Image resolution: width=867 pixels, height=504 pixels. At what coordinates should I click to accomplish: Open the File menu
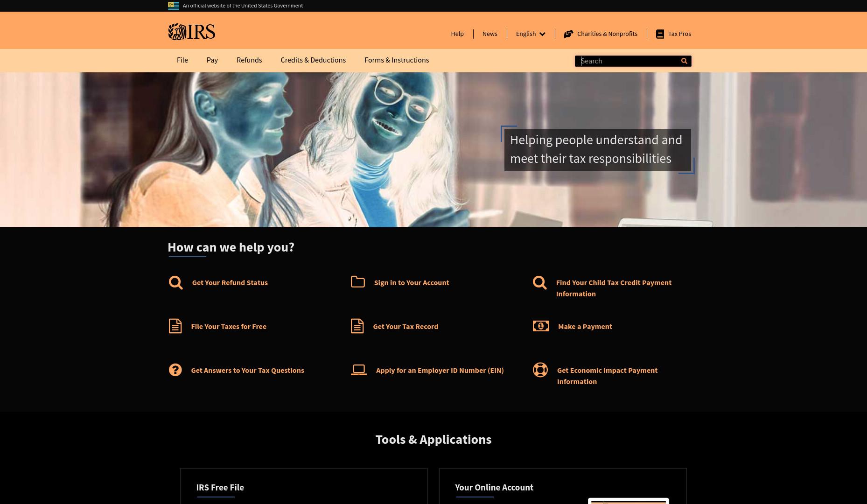[x=182, y=60]
